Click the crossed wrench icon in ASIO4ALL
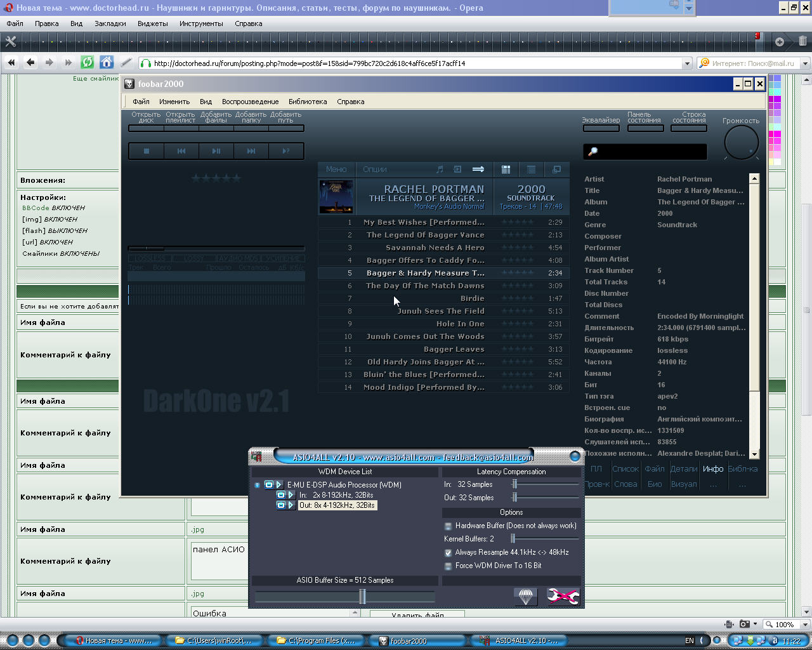812x650 pixels. [x=563, y=596]
